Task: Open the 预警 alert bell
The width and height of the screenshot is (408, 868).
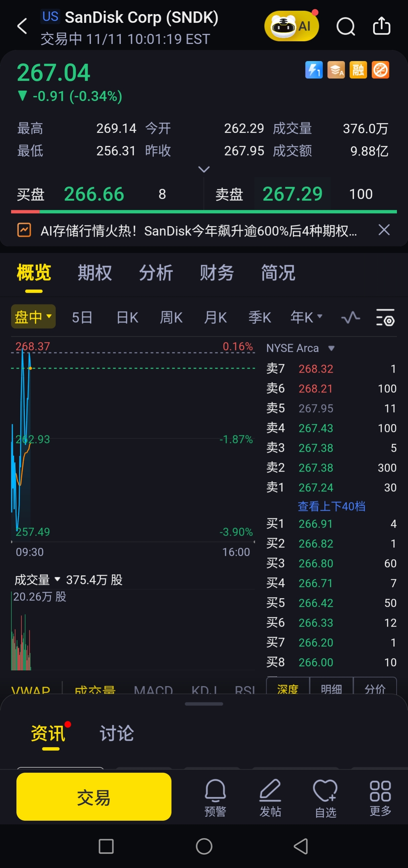Action: (x=215, y=798)
